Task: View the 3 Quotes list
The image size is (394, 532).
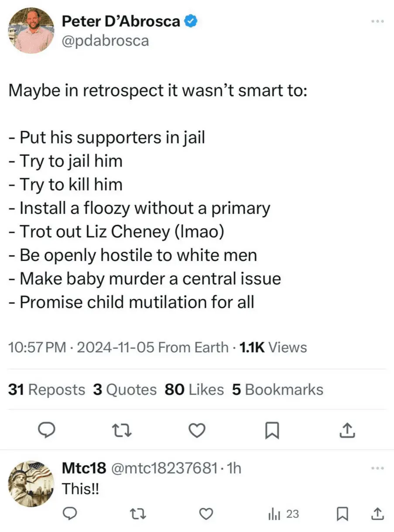Action: click(125, 389)
